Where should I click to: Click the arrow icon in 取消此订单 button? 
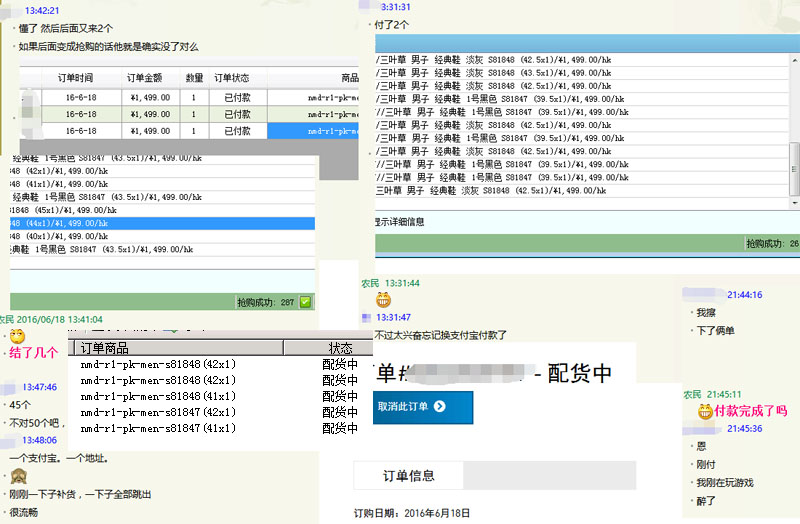[440, 407]
